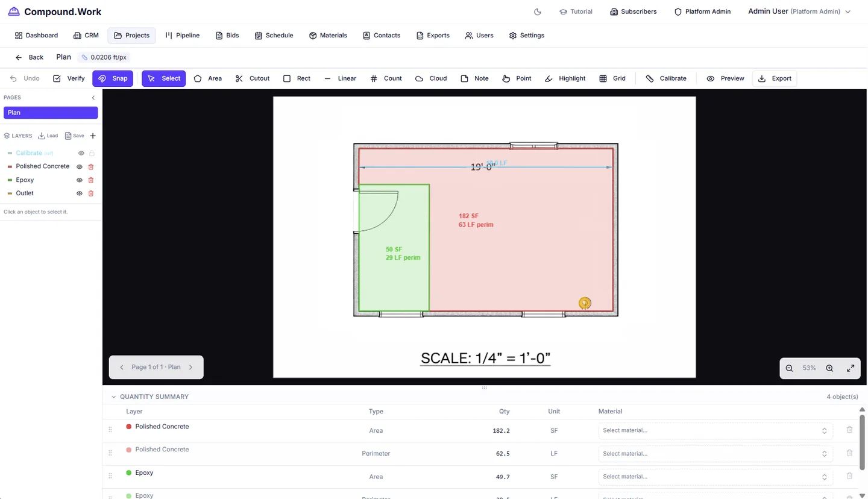Screen dimensions: 868x499
Task: Open material dropdown for Polished Concrete Perimeter
Action: 715,454
